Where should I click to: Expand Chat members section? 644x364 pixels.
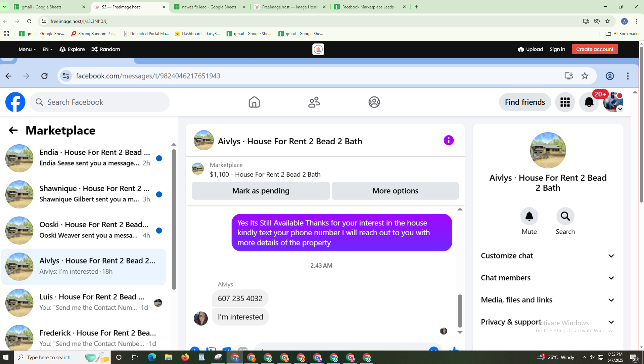548,278
